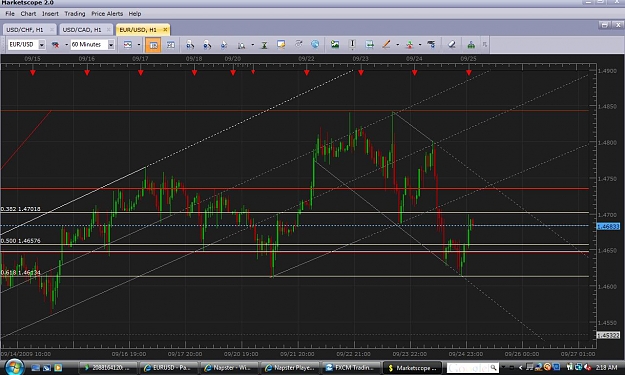625x375 pixels.
Task: Click the blue globe toolbar icon
Action: 315,44
